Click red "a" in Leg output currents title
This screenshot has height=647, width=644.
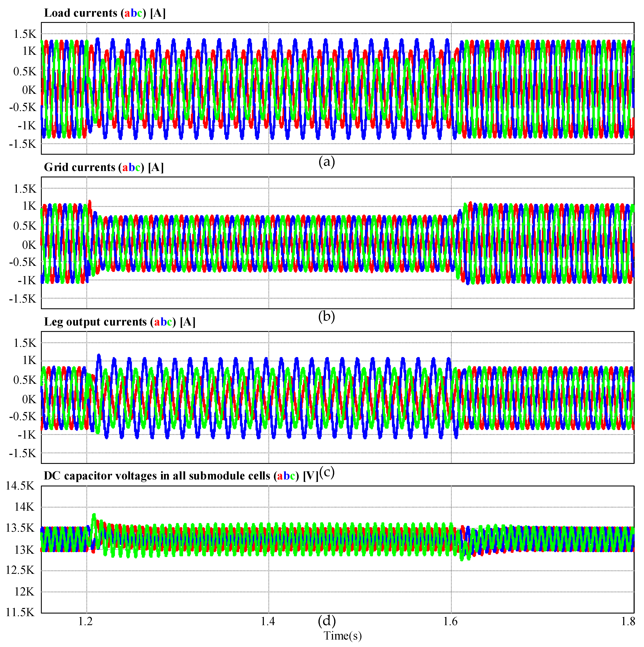coord(157,323)
